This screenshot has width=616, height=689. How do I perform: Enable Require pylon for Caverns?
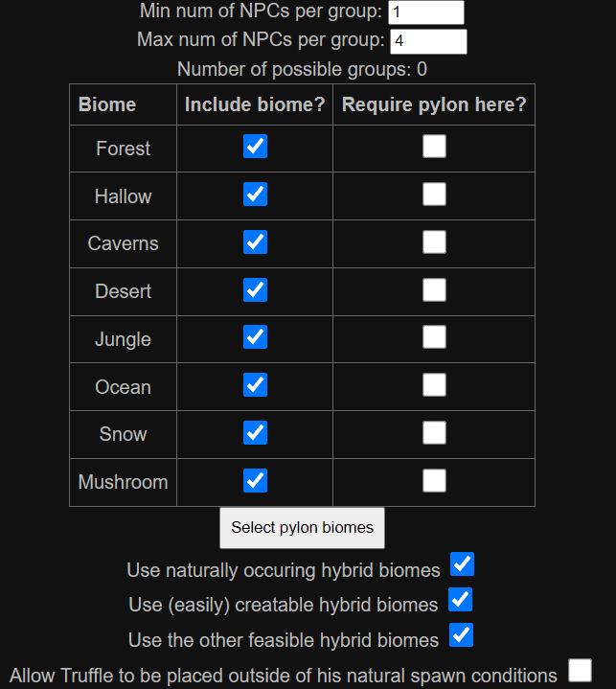pos(434,242)
